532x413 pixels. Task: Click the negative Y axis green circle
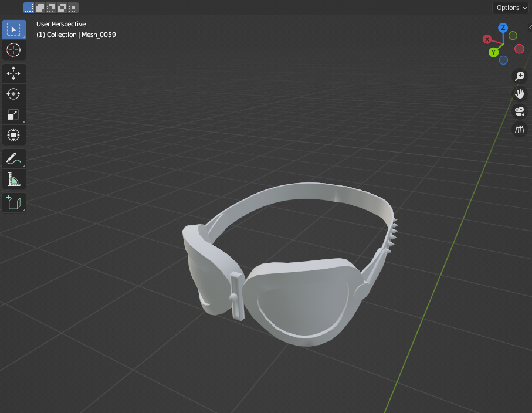click(513, 36)
